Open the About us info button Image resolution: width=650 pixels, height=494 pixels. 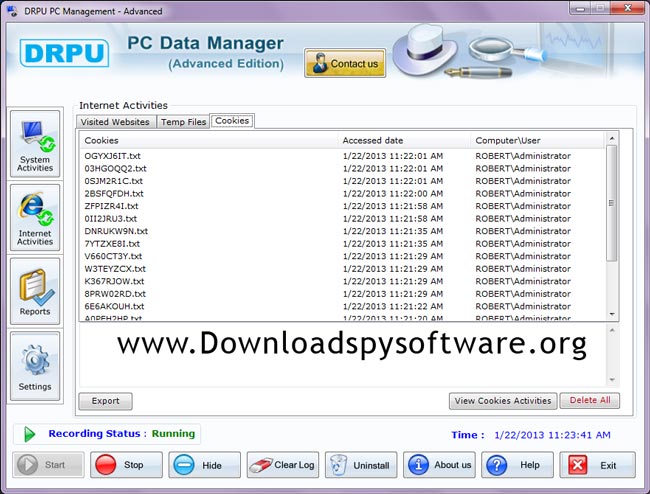(439, 465)
